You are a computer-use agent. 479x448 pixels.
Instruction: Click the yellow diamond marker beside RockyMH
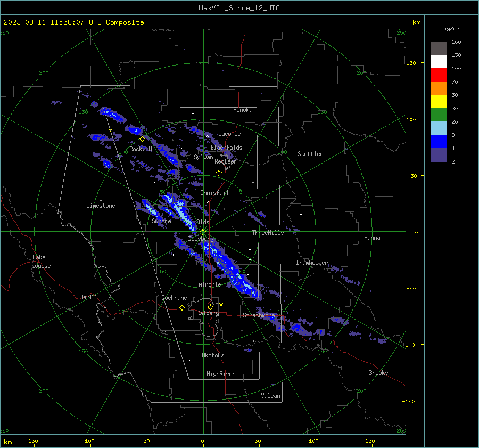pyautogui.click(x=142, y=139)
